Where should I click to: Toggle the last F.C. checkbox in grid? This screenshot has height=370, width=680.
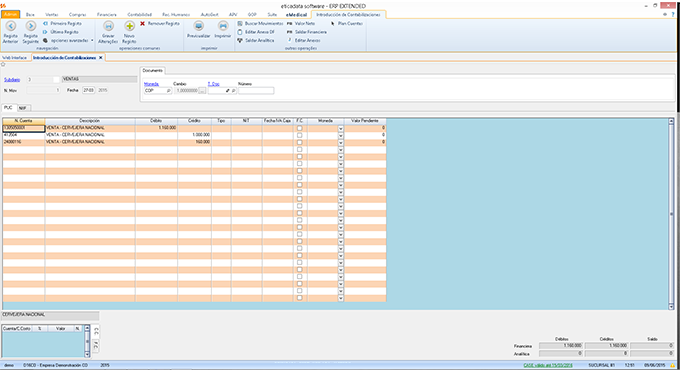pyautogui.click(x=300, y=298)
